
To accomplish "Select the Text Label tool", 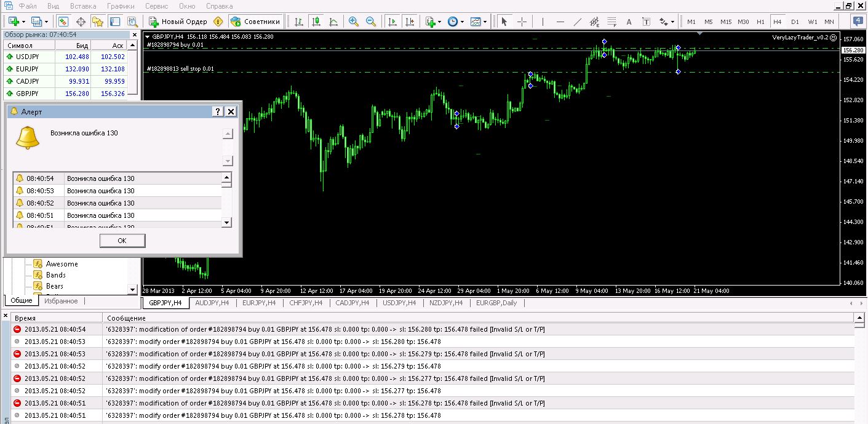I will coord(646,22).
